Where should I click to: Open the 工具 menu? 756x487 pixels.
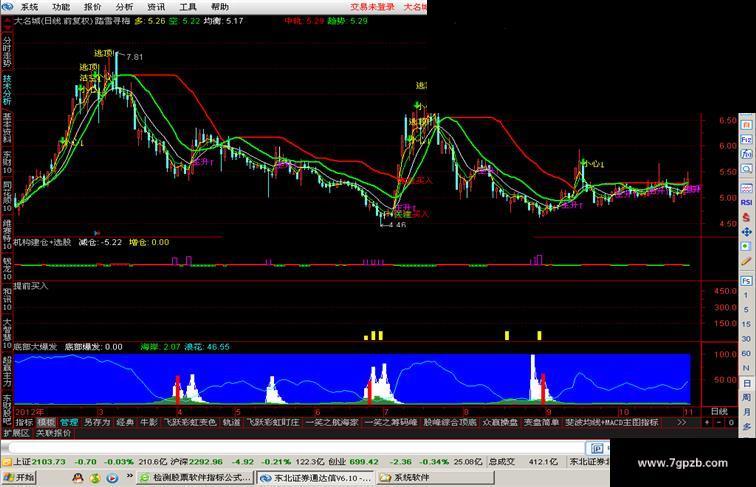click(188, 7)
